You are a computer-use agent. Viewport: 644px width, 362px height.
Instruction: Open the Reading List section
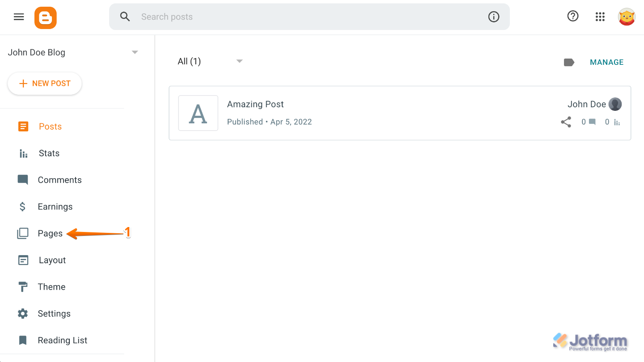(x=62, y=341)
